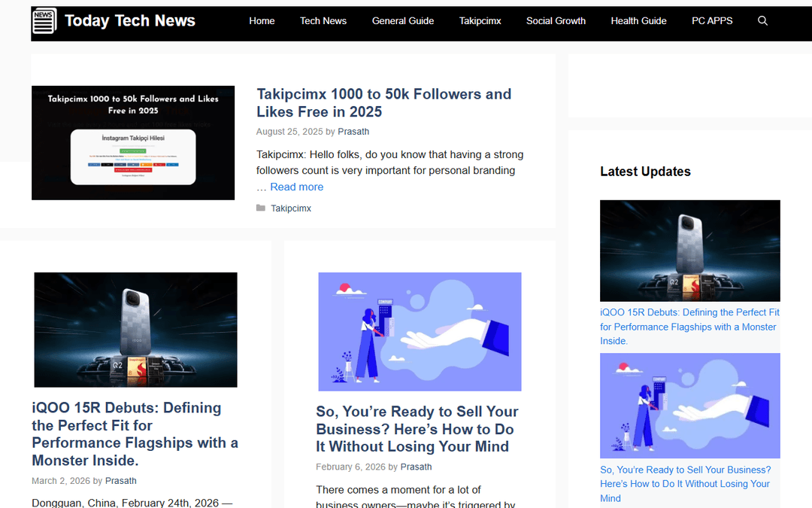The width and height of the screenshot is (812, 508).
Task: Open the iQOO 15R link in Latest Updates
Action: [689, 327]
